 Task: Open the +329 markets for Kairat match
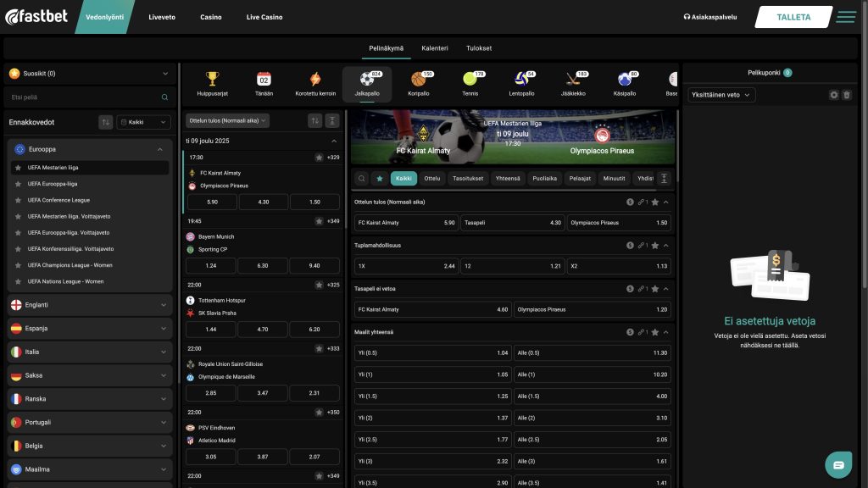(x=333, y=158)
